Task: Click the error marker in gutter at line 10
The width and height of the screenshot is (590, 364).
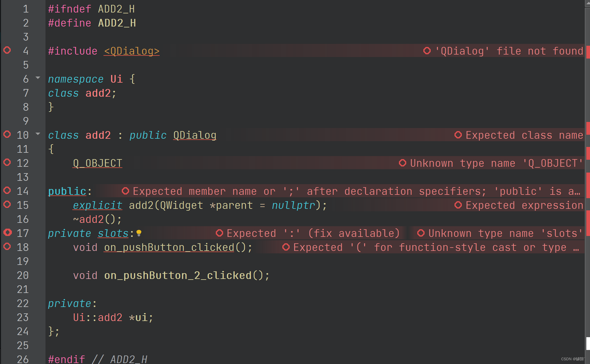Action: point(7,134)
